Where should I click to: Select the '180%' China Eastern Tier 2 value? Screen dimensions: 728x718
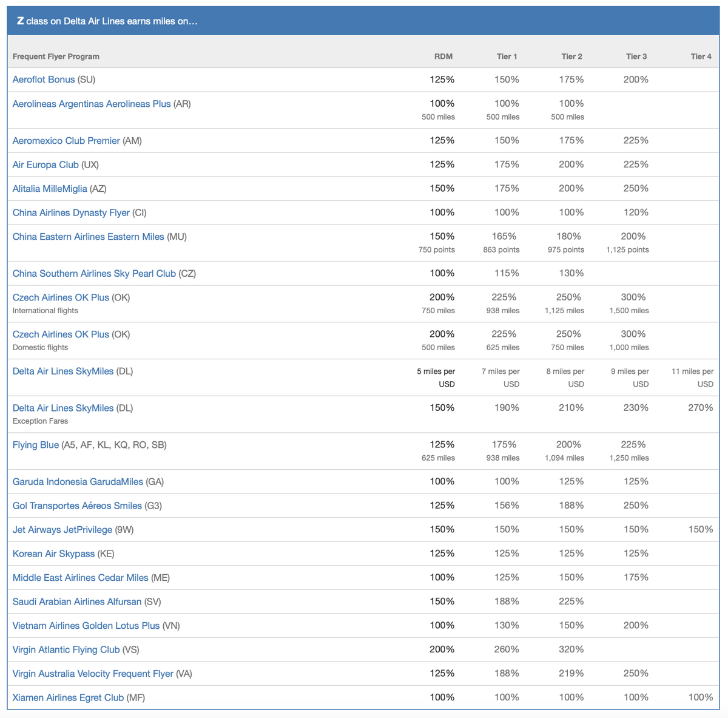pyautogui.click(x=568, y=237)
